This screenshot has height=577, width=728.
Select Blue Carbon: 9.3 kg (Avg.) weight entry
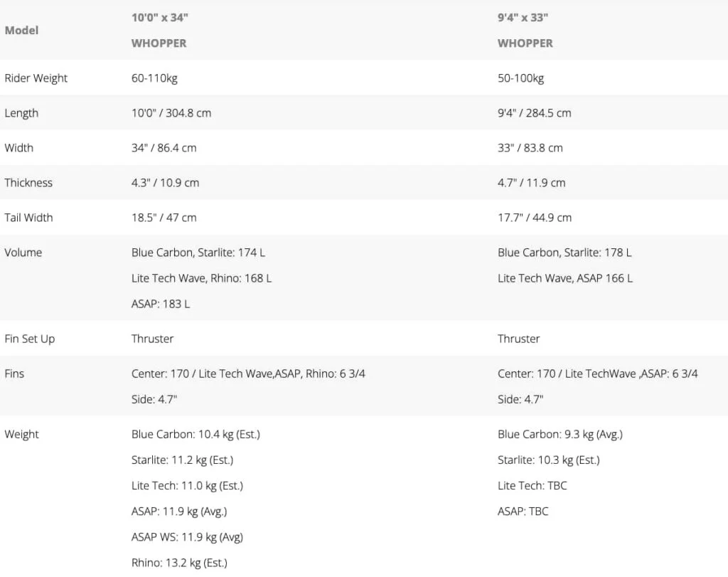(x=560, y=435)
